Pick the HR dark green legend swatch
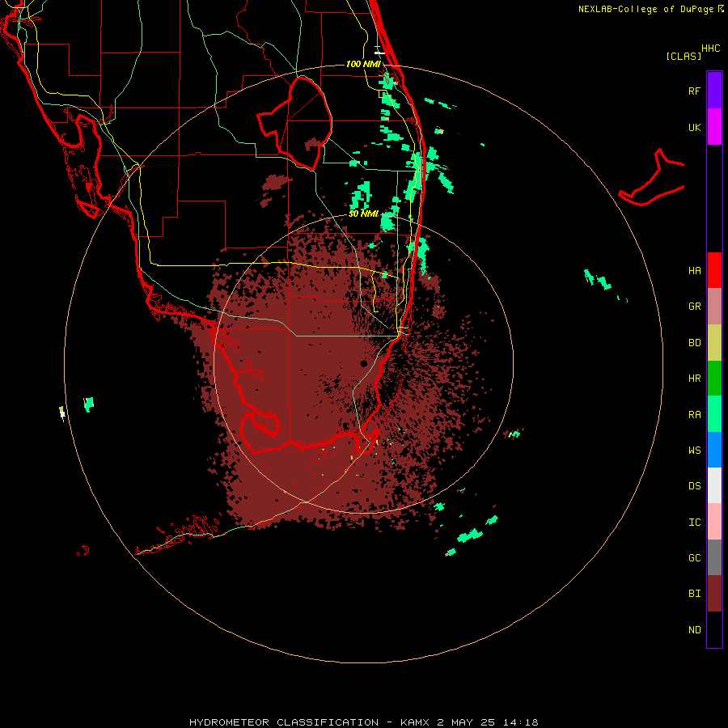 [x=714, y=379]
